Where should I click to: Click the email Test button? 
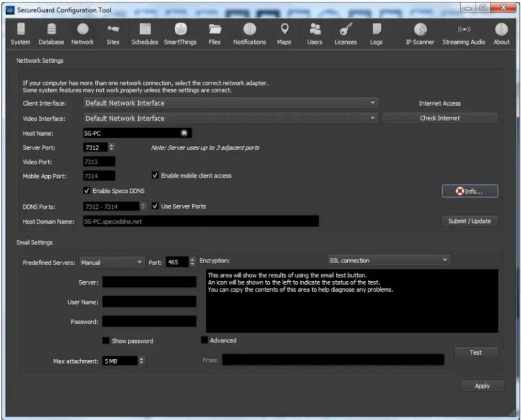(476, 352)
